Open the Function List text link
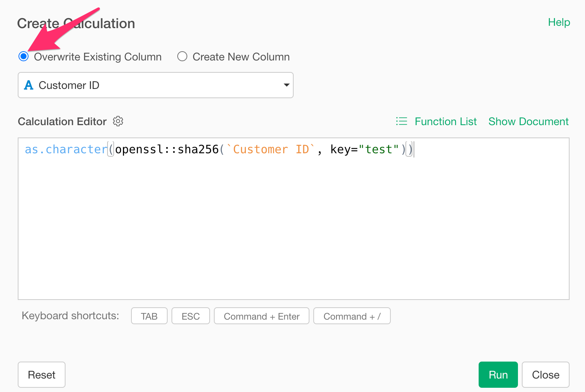 tap(445, 122)
